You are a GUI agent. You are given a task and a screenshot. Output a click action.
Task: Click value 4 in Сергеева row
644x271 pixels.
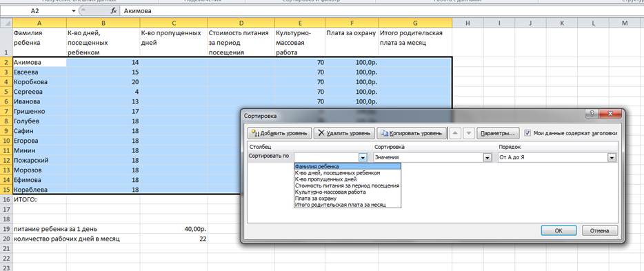coord(103,92)
